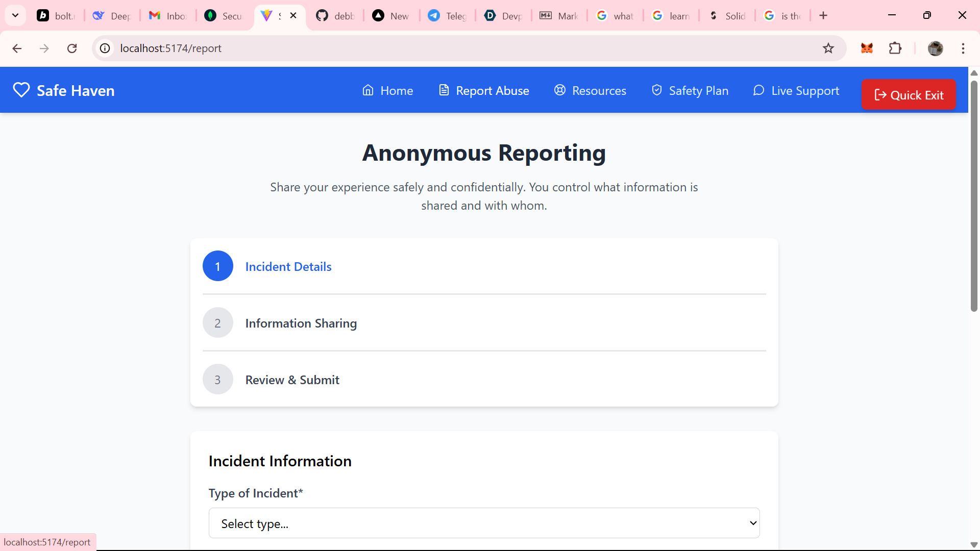Open the tab search chevron dropdown
This screenshot has height=551, width=980.
click(15, 15)
